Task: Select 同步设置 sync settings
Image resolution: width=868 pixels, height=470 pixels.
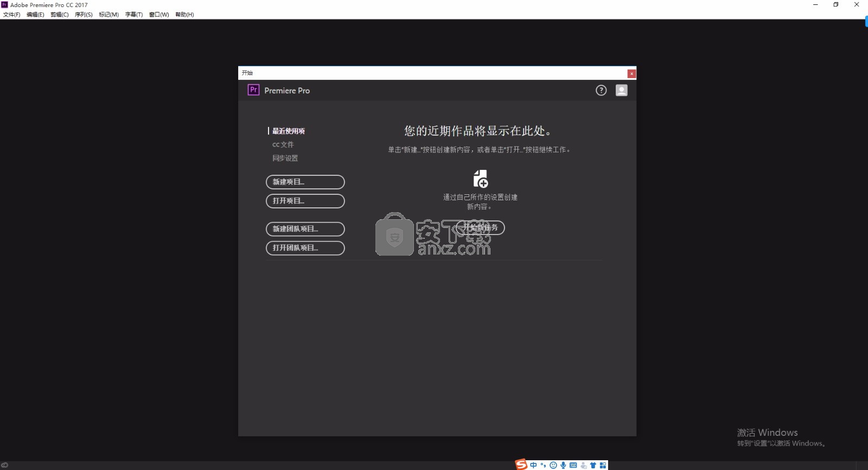Action: click(x=285, y=158)
